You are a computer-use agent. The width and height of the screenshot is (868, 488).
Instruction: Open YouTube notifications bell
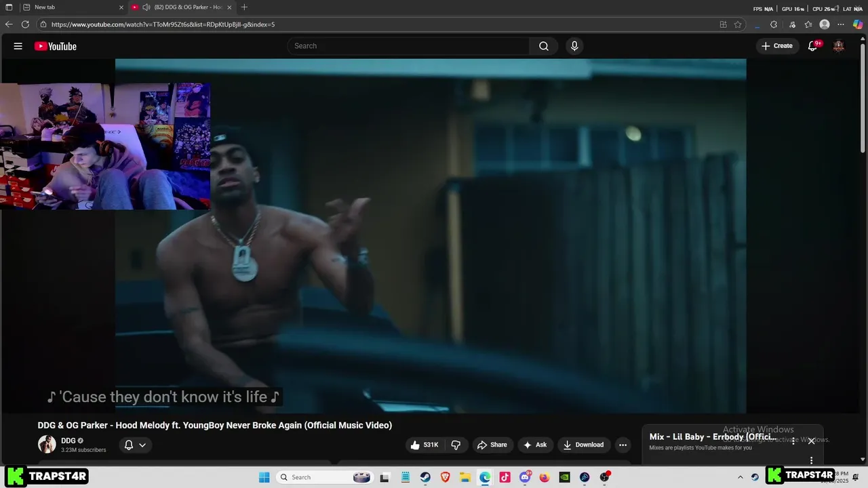point(813,46)
